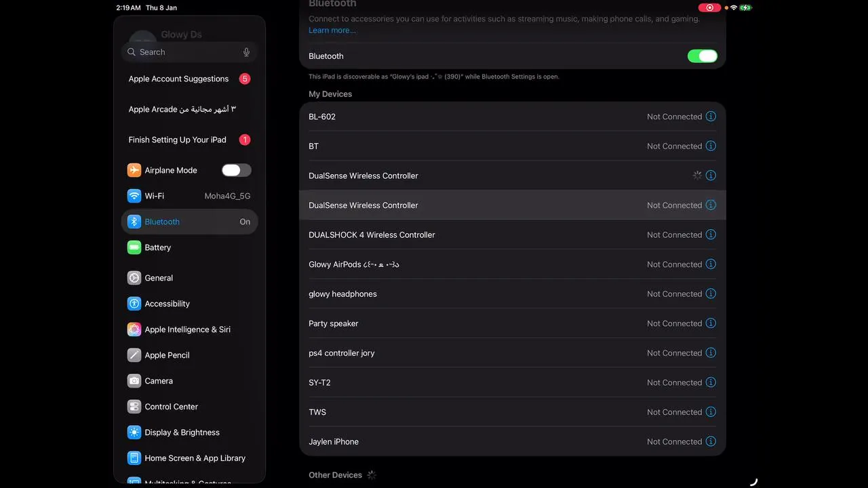Viewport: 868px width, 488px height.
Task: Open the Control Center settings label
Action: (x=172, y=407)
